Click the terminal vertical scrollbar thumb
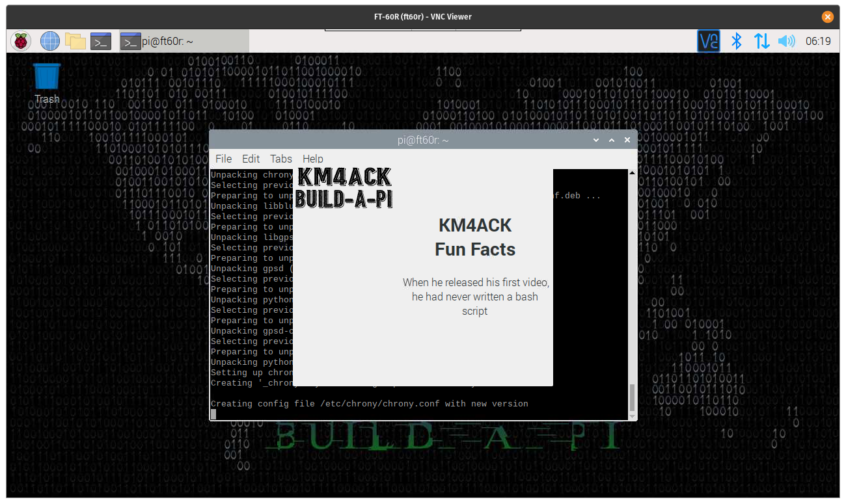The image size is (846, 504). tap(633, 396)
